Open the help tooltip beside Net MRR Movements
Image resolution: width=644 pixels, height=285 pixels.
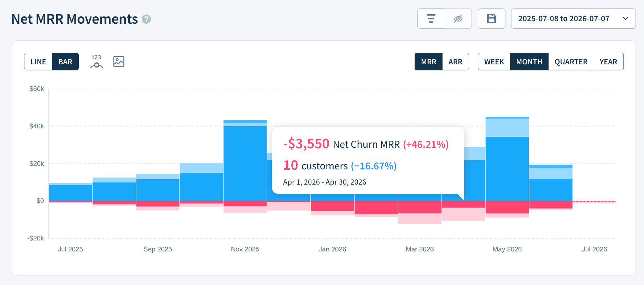click(146, 19)
